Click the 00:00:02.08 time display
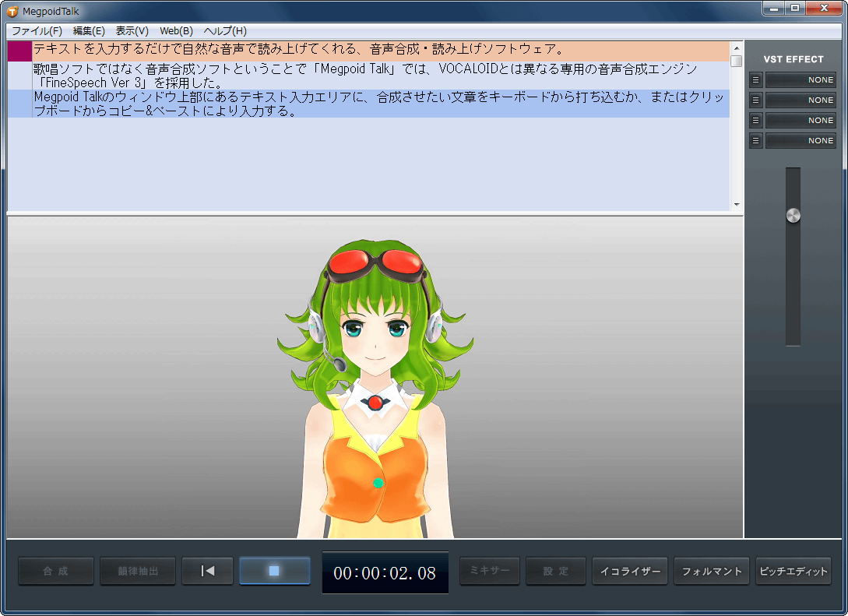 [x=385, y=572]
